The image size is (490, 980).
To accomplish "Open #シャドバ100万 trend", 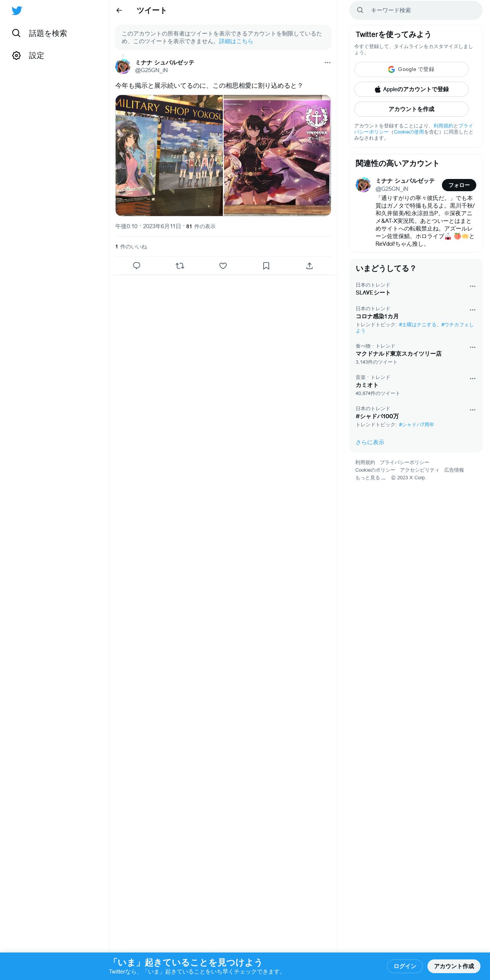I will 377,416.
